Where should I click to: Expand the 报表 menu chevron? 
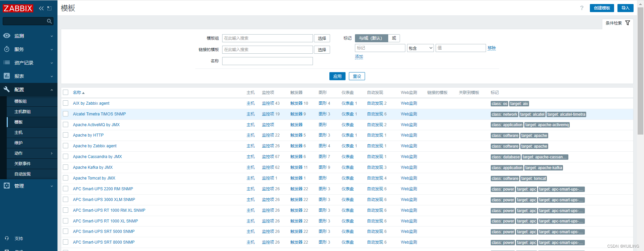click(x=52, y=76)
